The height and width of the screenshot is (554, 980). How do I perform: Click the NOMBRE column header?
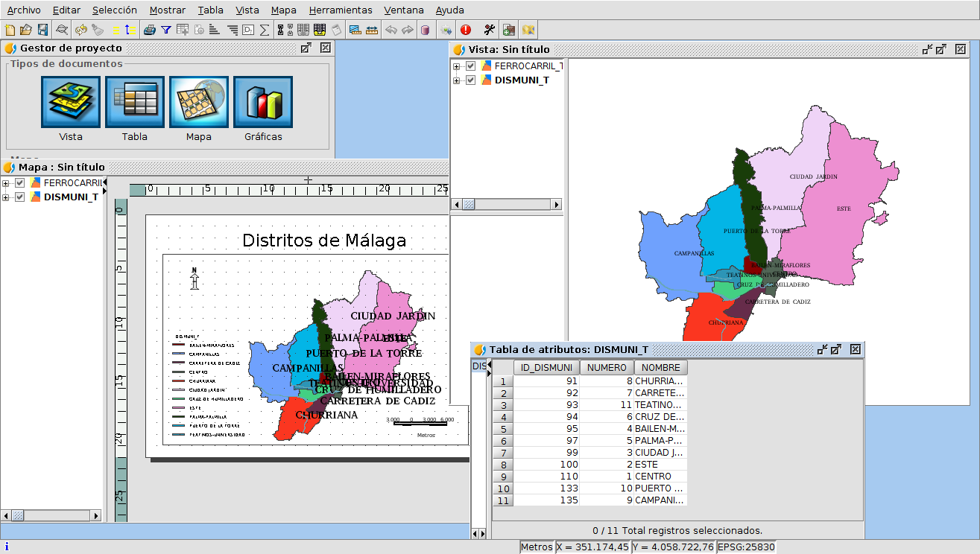coord(660,367)
